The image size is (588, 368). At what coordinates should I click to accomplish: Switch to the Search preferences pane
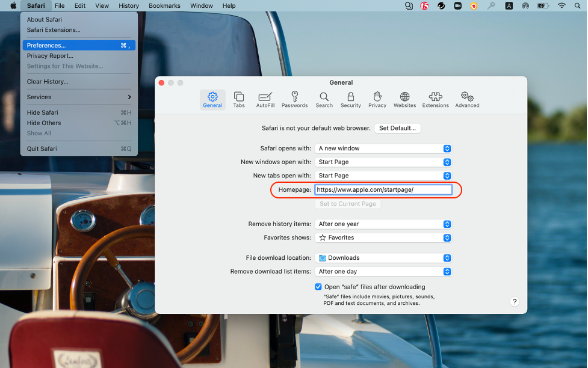coord(324,99)
